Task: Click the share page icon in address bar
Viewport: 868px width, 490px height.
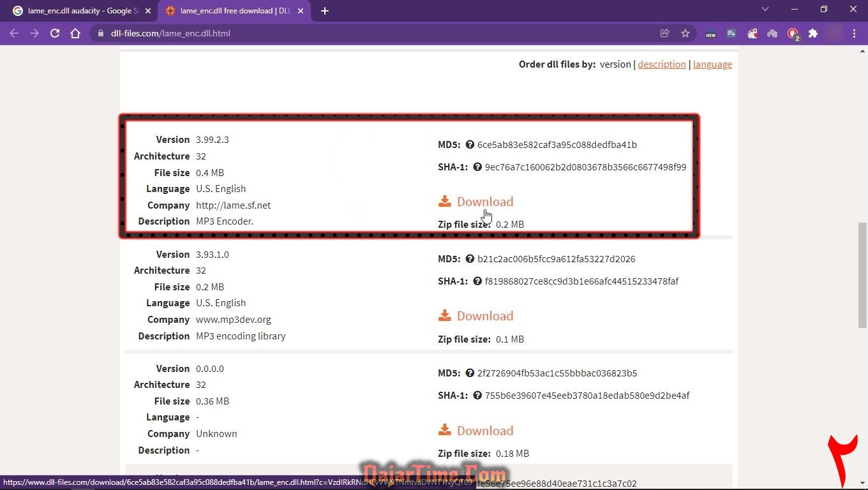Action: click(664, 33)
